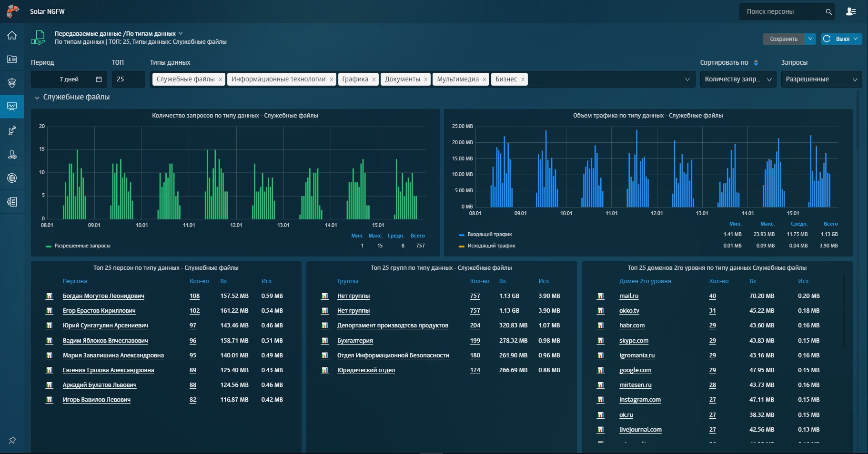The image size is (868, 454).
Task: Click the Сохранить button
Action: (x=783, y=39)
